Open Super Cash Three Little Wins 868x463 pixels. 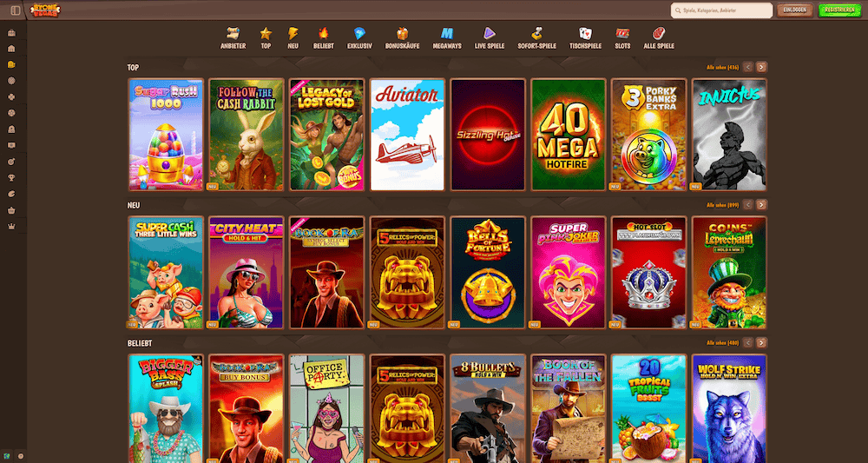166,273
